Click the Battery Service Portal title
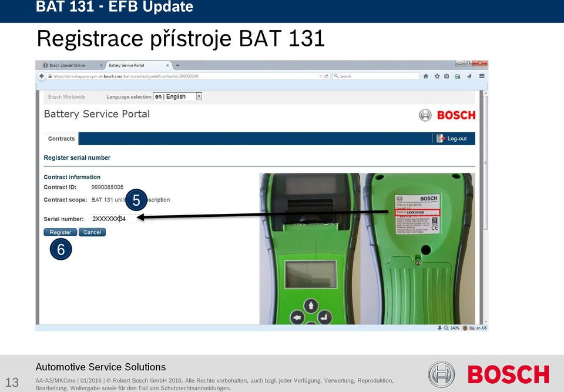 (x=97, y=114)
